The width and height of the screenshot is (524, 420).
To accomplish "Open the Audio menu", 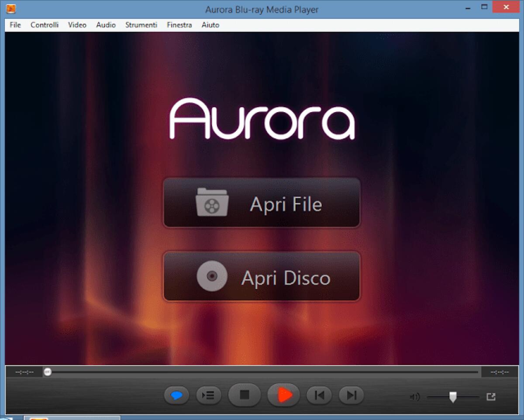I will coord(105,25).
